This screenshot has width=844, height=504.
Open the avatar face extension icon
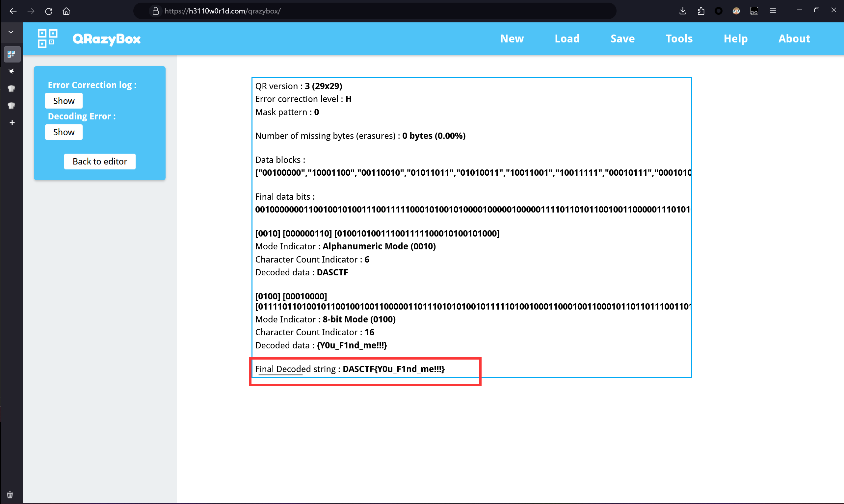[x=736, y=11]
